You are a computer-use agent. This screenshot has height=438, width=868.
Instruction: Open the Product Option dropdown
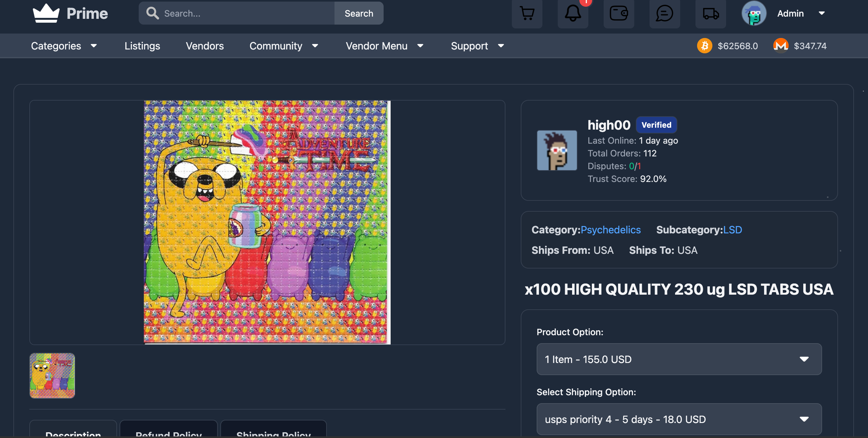click(x=679, y=359)
